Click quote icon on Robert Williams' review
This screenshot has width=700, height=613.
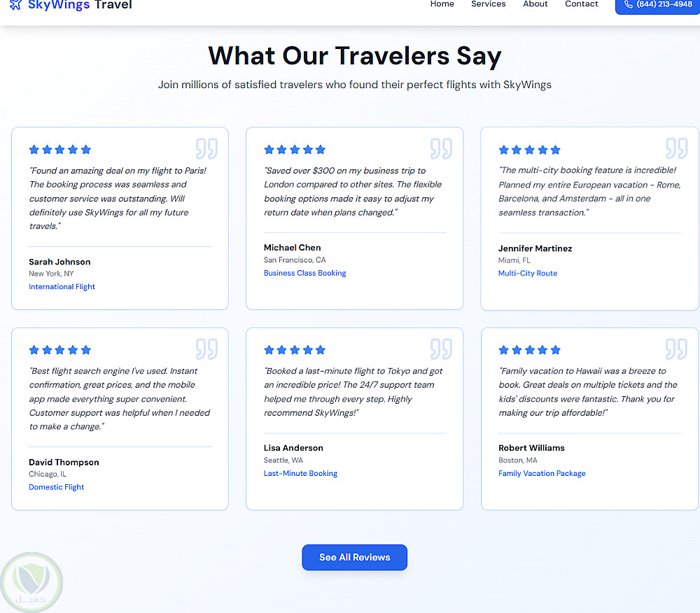click(x=676, y=349)
